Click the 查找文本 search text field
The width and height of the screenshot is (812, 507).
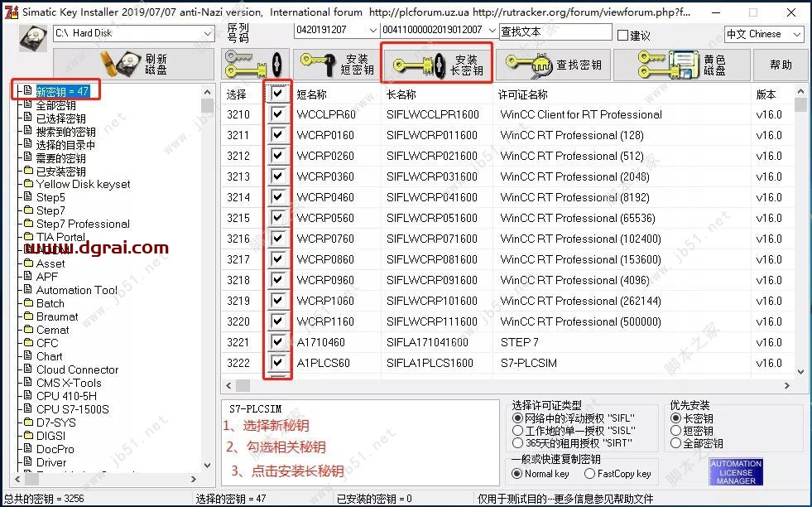(x=555, y=31)
